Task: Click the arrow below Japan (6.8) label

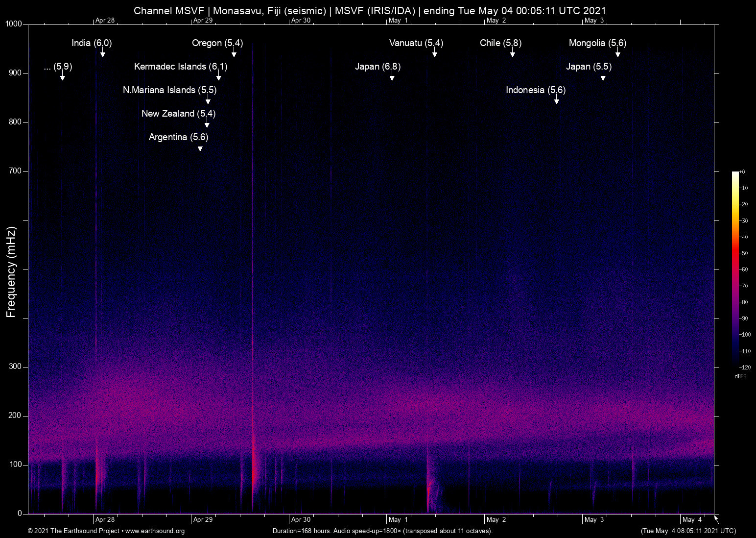Action: click(392, 77)
